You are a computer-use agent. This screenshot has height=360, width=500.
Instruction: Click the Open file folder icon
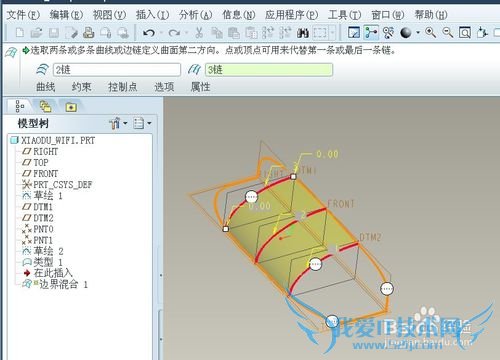pyautogui.click(x=36, y=33)
